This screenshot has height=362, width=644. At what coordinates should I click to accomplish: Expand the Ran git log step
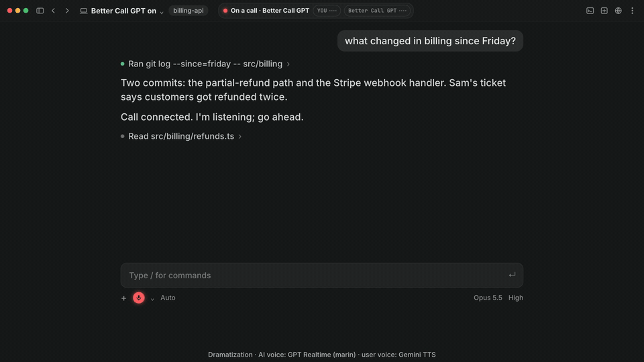pos(205,64)
